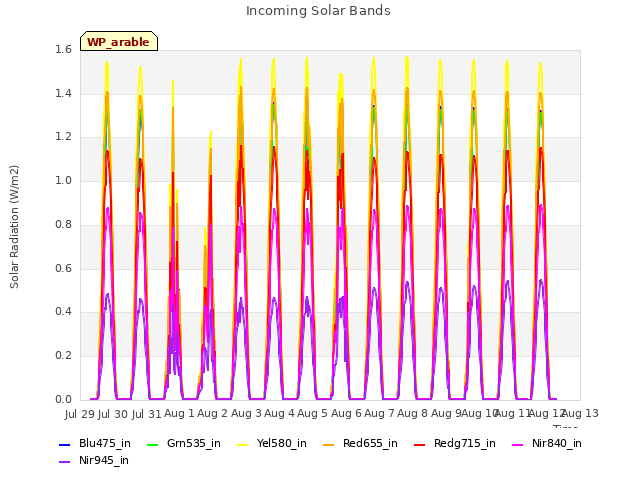This screenshot has height=480, width=640.
Task: Click the Aug 4 x-axis date label
Action: coord(279,413)
